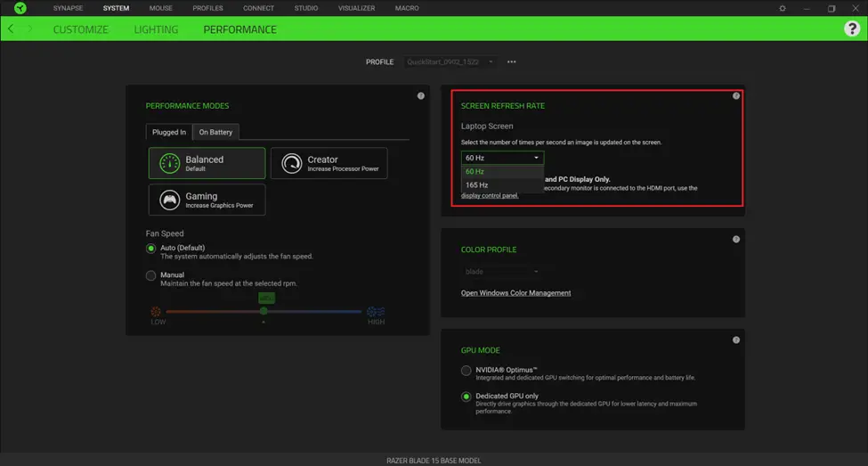Viewport: 868px width, 466px height.
Task: Select Auto (Default) fan speed
Action: pyautogui.click(x=151, y=248)
